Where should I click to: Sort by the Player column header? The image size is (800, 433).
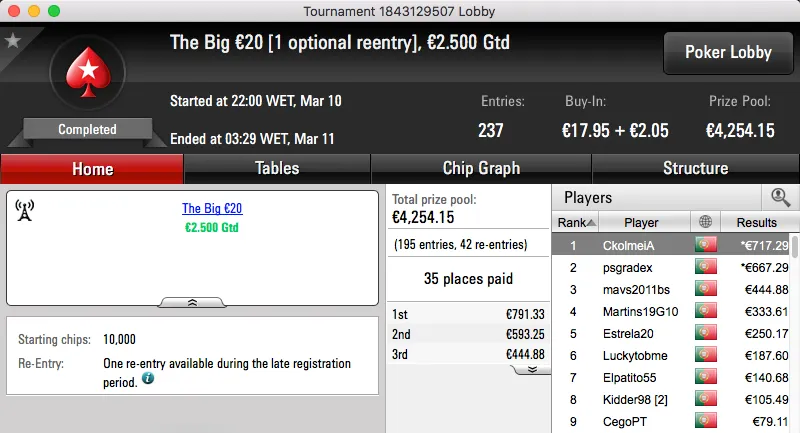(x=641, y=223)
